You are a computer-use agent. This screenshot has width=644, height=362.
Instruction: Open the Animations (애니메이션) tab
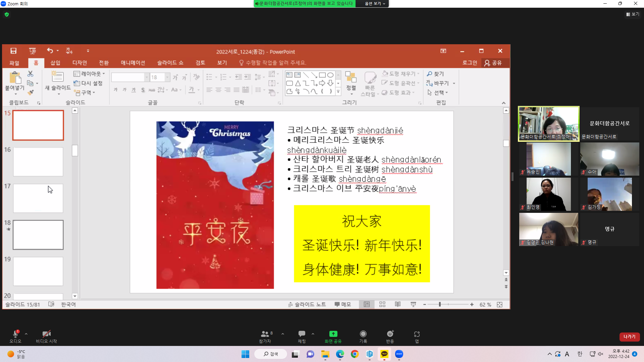(x=133, y=63)
